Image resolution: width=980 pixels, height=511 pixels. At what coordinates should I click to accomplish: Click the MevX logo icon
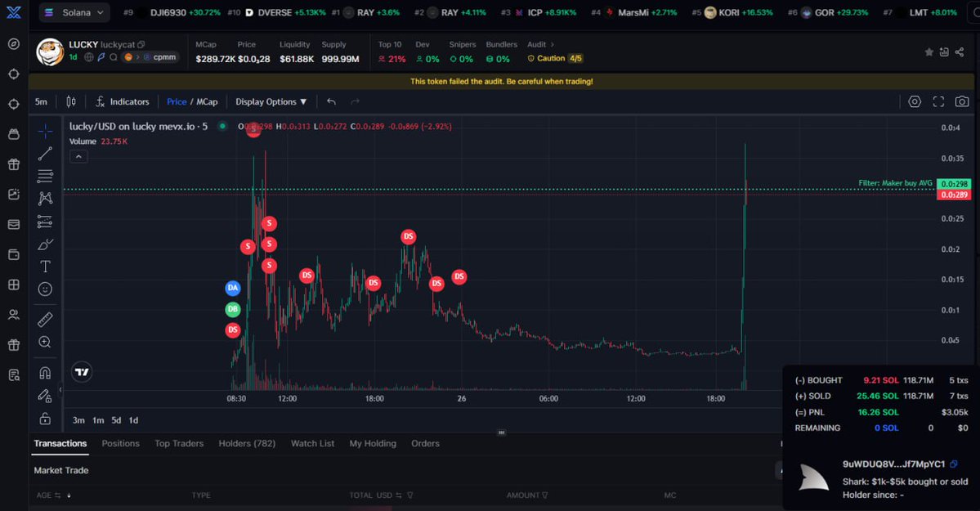pos(14,12)
